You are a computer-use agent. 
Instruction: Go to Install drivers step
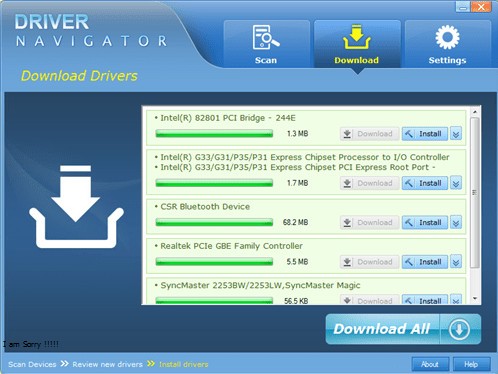tap(184, 364)
